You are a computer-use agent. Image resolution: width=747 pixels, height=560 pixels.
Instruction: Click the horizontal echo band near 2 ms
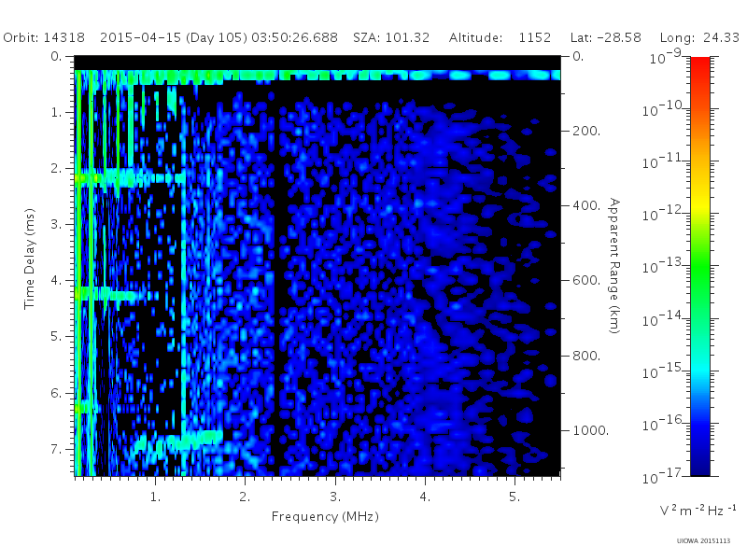130,178
